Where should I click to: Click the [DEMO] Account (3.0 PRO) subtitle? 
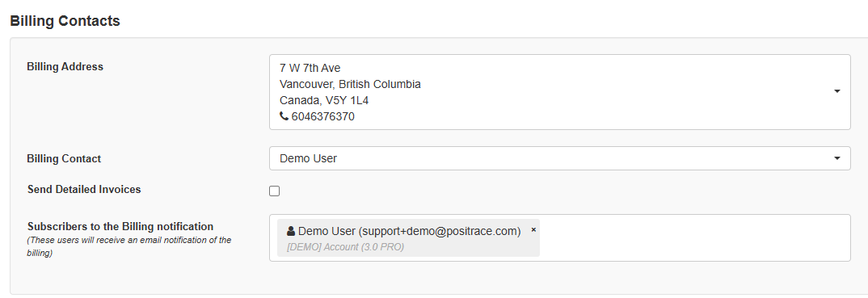[x=345, y=247]
